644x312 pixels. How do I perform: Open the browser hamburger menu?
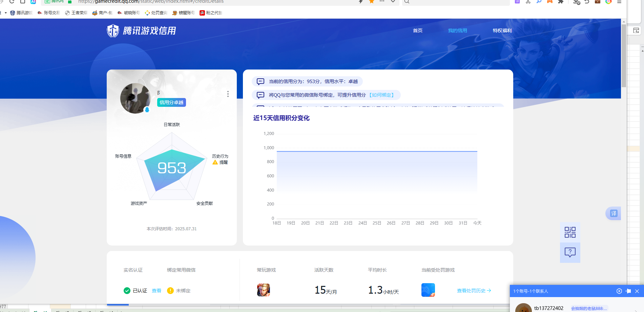click(619, 2)
